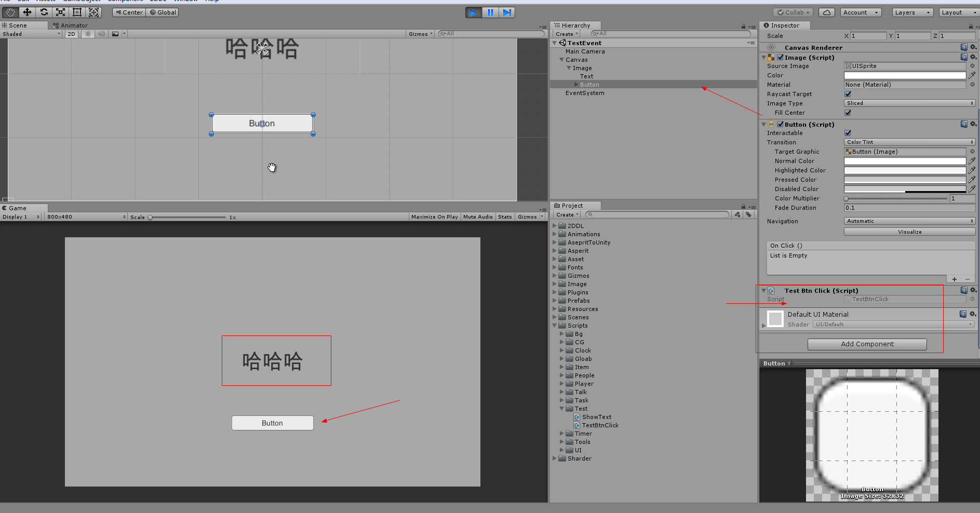The width and height of the screenshot is (980, 513).
Task: Toggle Stats in Game view
Action: 505,217
